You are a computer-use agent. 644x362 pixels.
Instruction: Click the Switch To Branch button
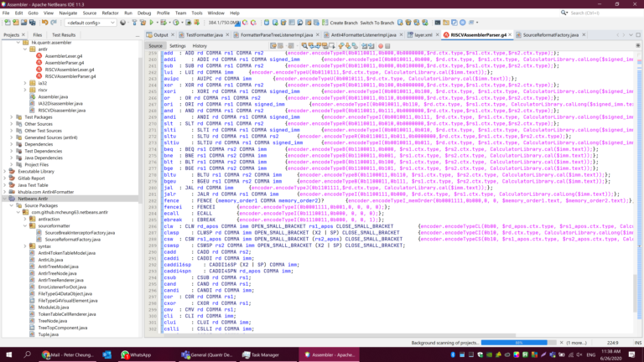point(377,23)
